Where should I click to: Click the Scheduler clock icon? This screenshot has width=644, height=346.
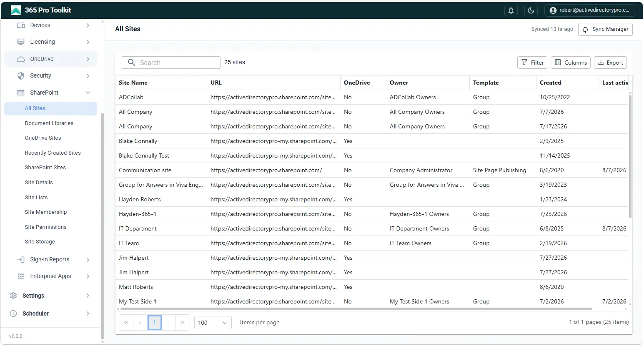pos(13,313)
